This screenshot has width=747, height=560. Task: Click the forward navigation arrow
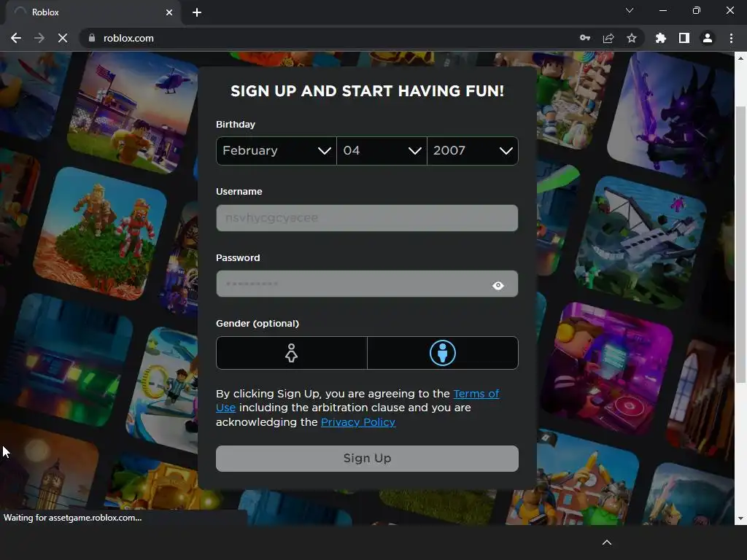click(x=39, y=38)
